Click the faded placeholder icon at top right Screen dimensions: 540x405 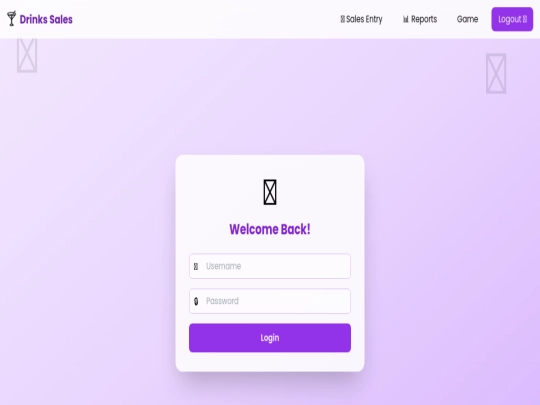coord(496,73)
